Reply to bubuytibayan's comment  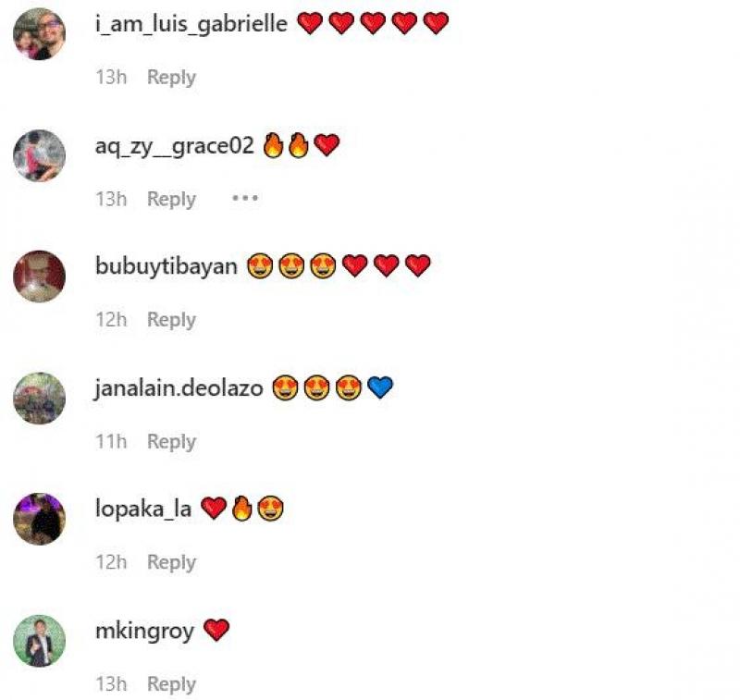(x=171, y=320)
